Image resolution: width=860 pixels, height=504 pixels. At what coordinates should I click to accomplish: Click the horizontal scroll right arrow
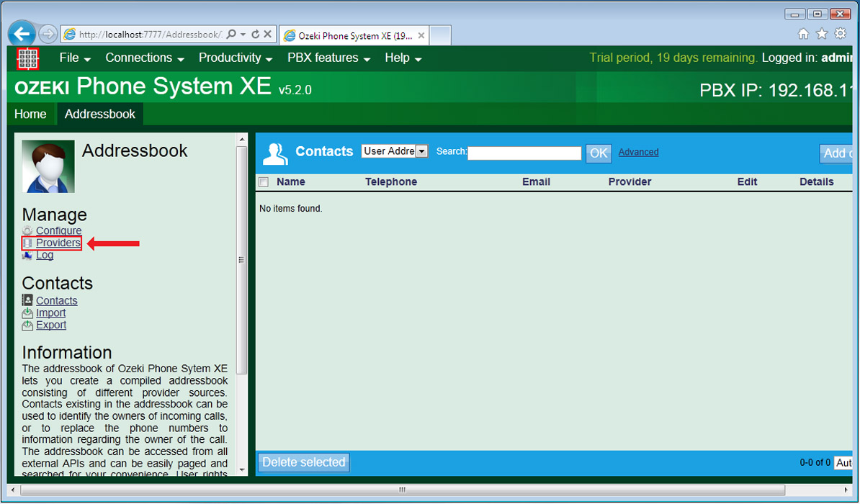coord(847,489)
